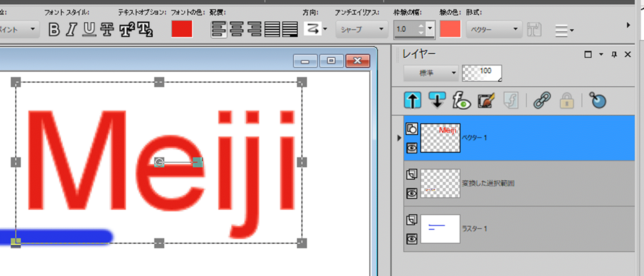
Task: Toggle Layers panel auto-hide pin
Action: 614,54
